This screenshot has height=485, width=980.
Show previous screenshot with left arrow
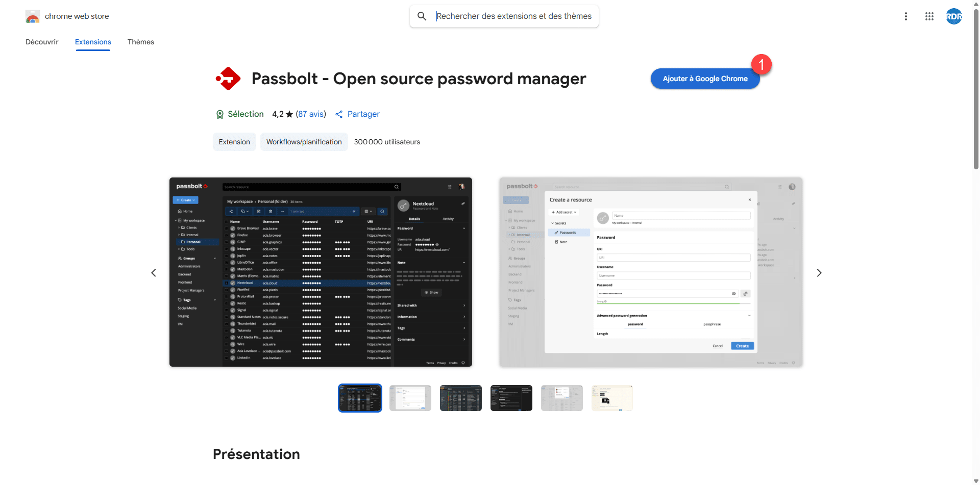pyautogui.click(x=154, y=273)
